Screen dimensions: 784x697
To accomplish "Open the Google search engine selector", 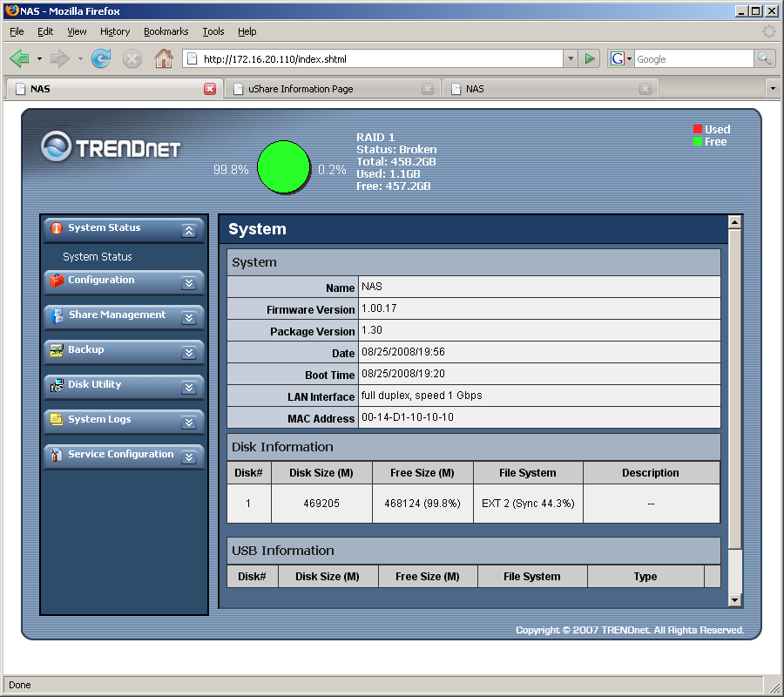I will tap(621, 59).
